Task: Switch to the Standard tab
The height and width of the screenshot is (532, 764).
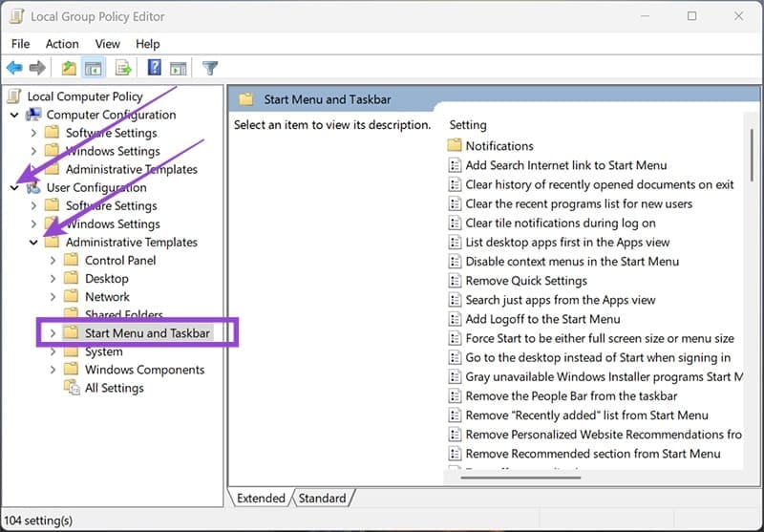Action: click(x=322, y=498)
